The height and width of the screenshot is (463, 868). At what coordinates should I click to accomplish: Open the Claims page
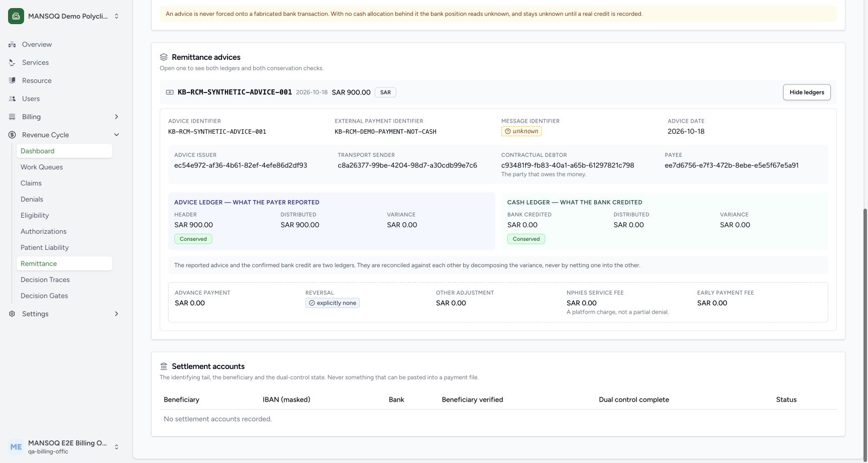[64, 183]
